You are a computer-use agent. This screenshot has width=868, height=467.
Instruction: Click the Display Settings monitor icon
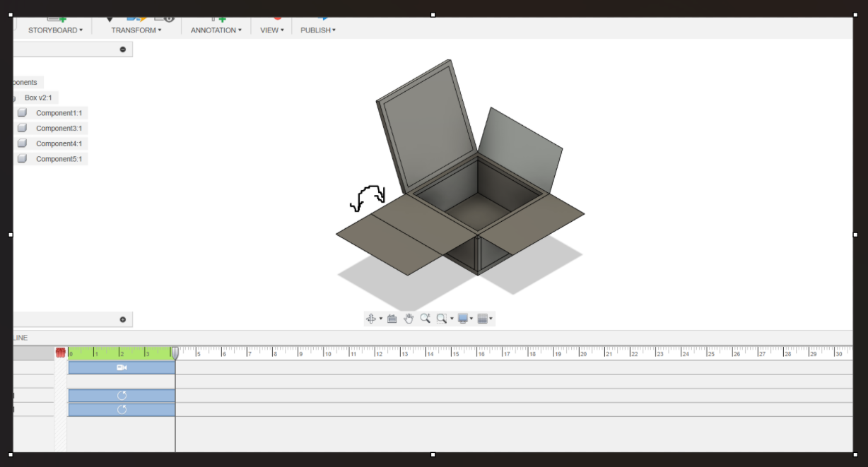pyautogui.click(x=462, y=318)
